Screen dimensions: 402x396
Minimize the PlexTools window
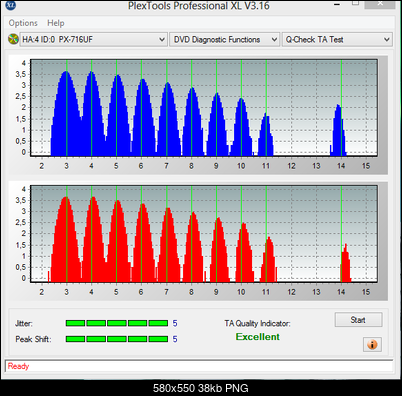point(337,5)
